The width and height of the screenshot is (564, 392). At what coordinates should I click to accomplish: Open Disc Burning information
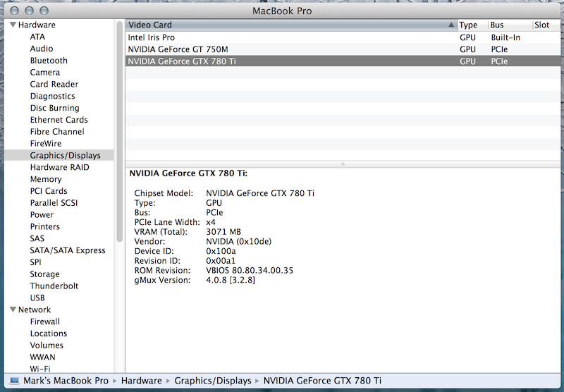point(55,108)
